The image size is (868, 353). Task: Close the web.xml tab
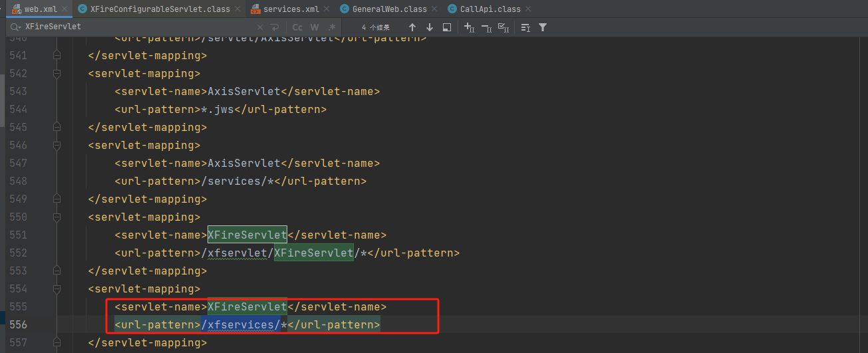pyautogui.click(x=63, y=9)
